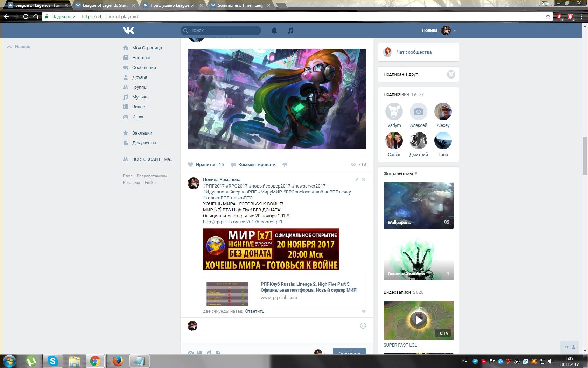The width and height of the screenshot is (588, 368).
Task: Open Сообщения in the left menu
Action: point(144,68)
